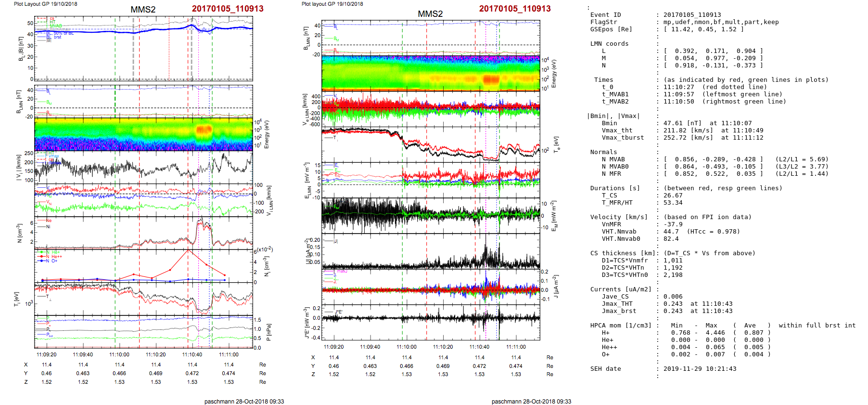Screen dimensions: 868x405
Task: Click the 11:10:40 time tick on right plot
Action: pos(479,347)
